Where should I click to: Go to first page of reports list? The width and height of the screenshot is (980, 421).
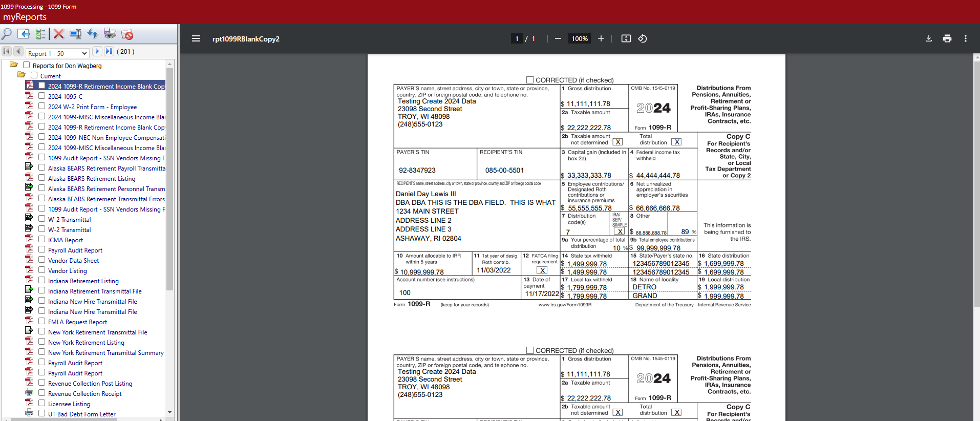coord(7,52)
